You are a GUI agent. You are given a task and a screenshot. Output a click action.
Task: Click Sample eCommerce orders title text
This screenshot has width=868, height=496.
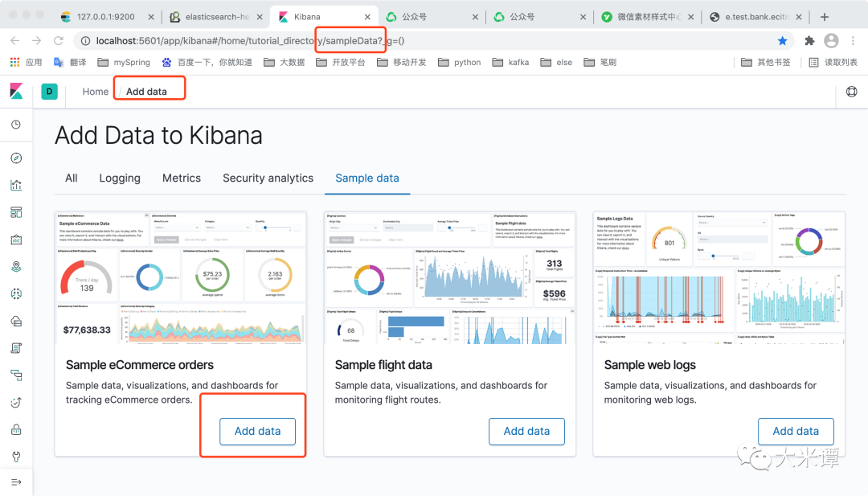tap(140, 365)
